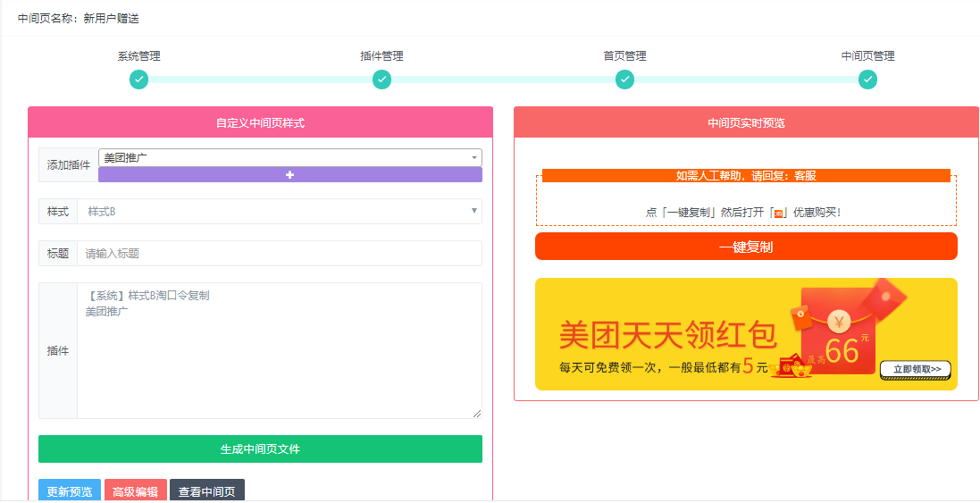Click the 中间页名称：新用户赠送 title text
Viewport: 980px width, 503px height.
(x=78, y=19)
